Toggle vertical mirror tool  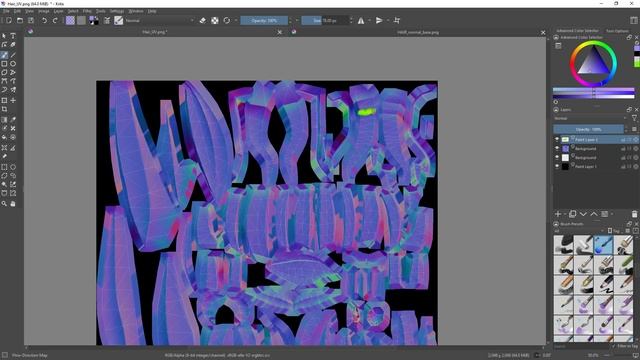pyautogui.click(x=379, y=20)
